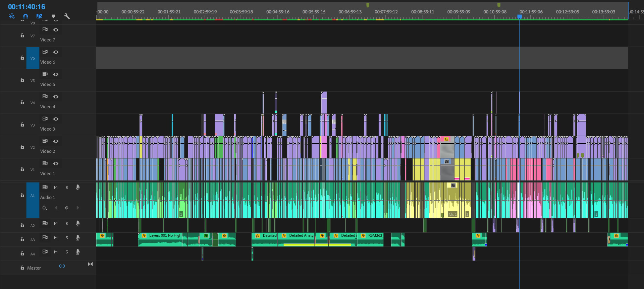The height and width of the screenshot is (289, 644).
Task: Lock the Video 1 track
Action: 22,169
